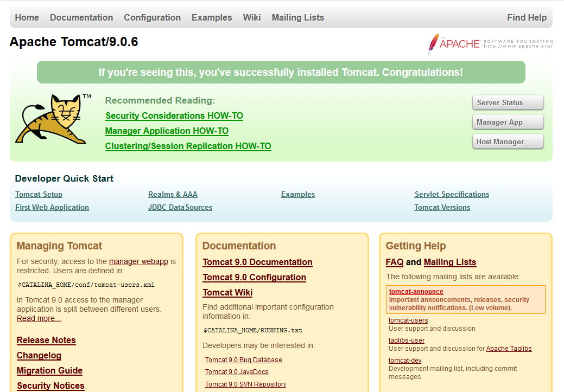
Task: Open the Migration Guide link
Action: [x=49, y=370]
